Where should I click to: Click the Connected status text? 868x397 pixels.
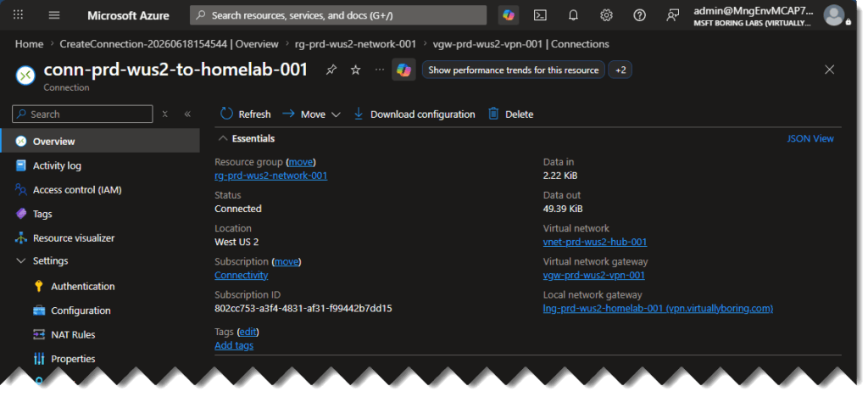(x=238, y=209)
